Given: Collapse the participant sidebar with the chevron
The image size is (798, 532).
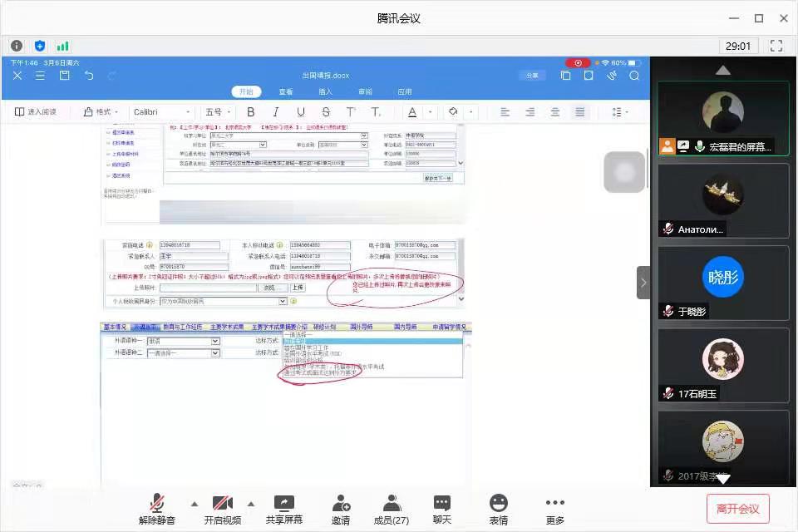Looking at the screenshot, I should [x=643, y=283].
